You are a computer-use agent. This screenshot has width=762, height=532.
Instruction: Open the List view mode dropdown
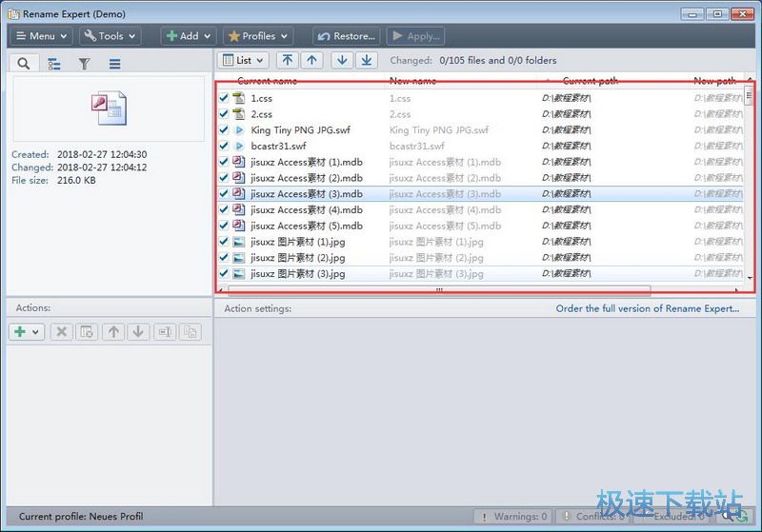[244, 60]
